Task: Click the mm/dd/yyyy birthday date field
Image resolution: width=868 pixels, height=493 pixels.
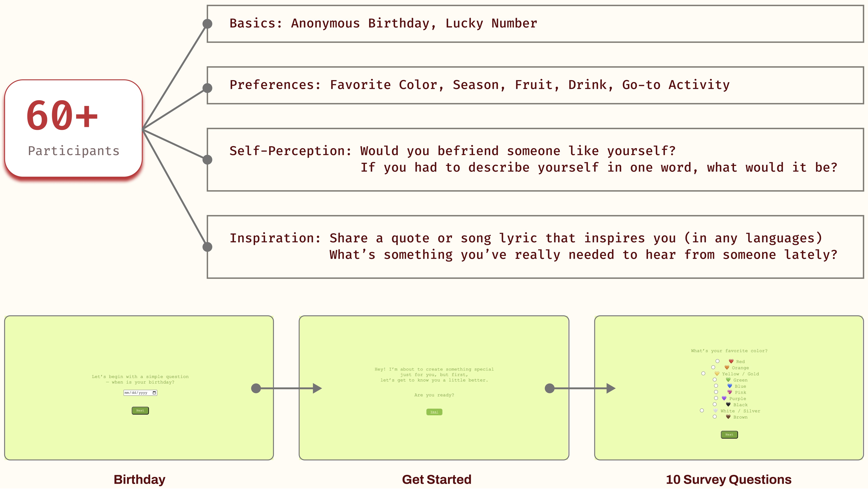Action: pos(137,393)
